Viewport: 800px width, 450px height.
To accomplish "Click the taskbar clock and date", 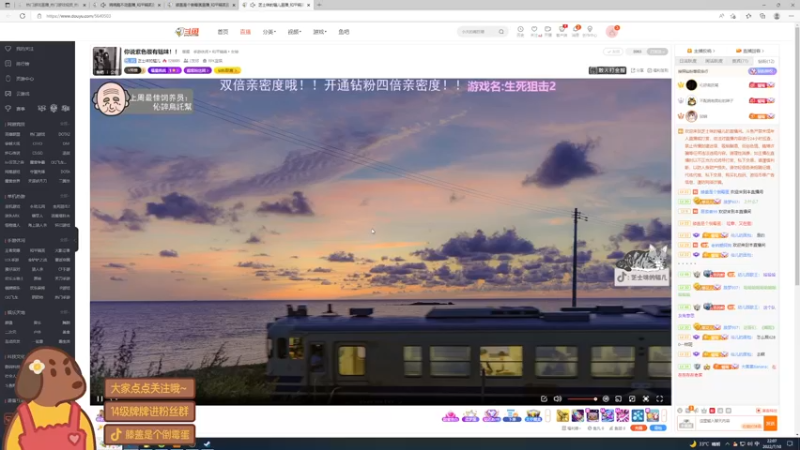I will point(772,444).
